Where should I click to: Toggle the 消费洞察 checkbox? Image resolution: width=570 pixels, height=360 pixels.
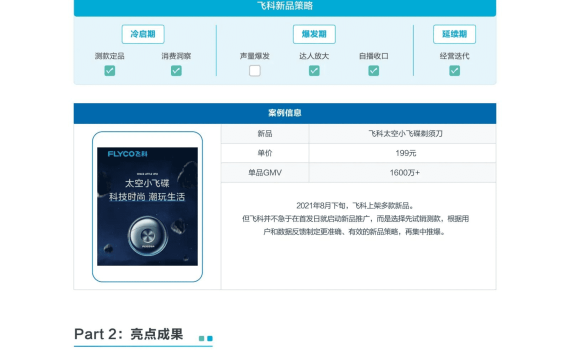[176, 71]
